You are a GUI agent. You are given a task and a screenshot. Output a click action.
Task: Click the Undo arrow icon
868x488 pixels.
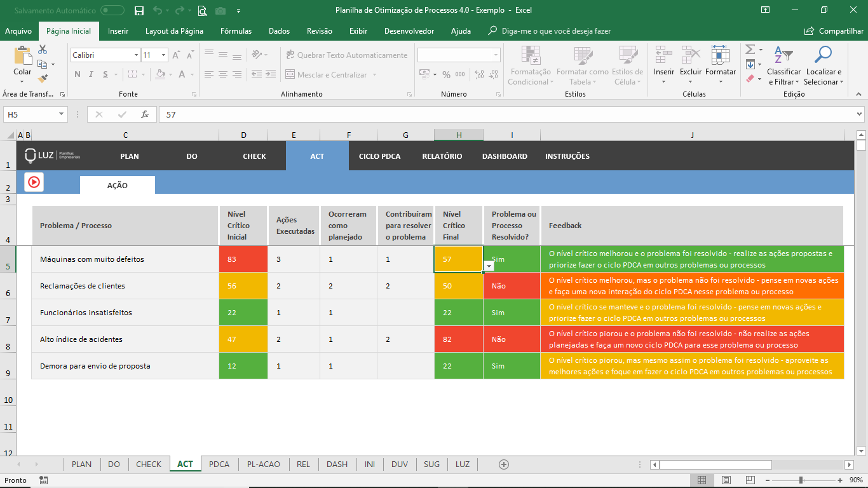pyautogui.click(x=157, y=10)
